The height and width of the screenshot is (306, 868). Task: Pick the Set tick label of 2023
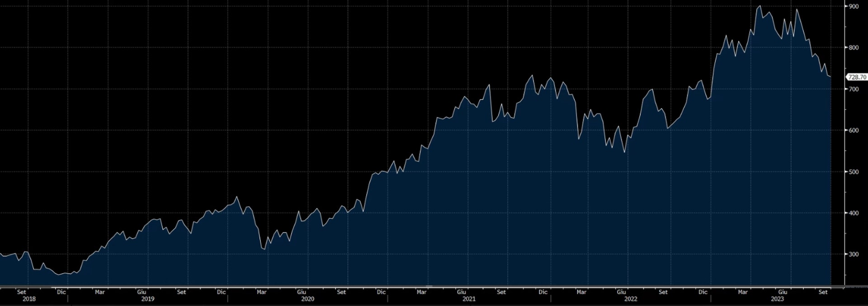coord(823,292)
